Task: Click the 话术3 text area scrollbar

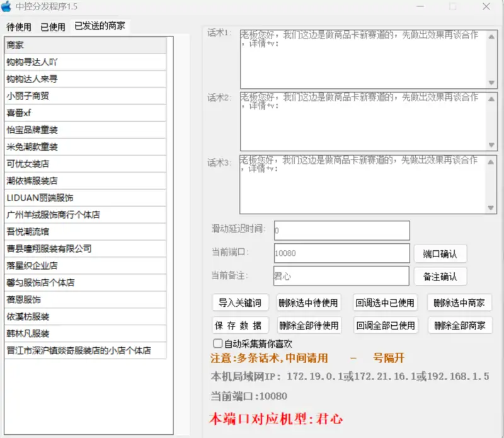Action: [x=490, y=183]
